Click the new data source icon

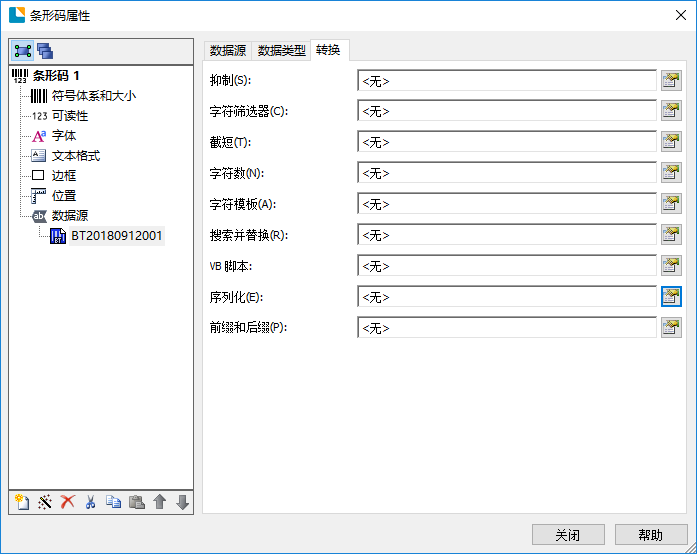(21, 502)
